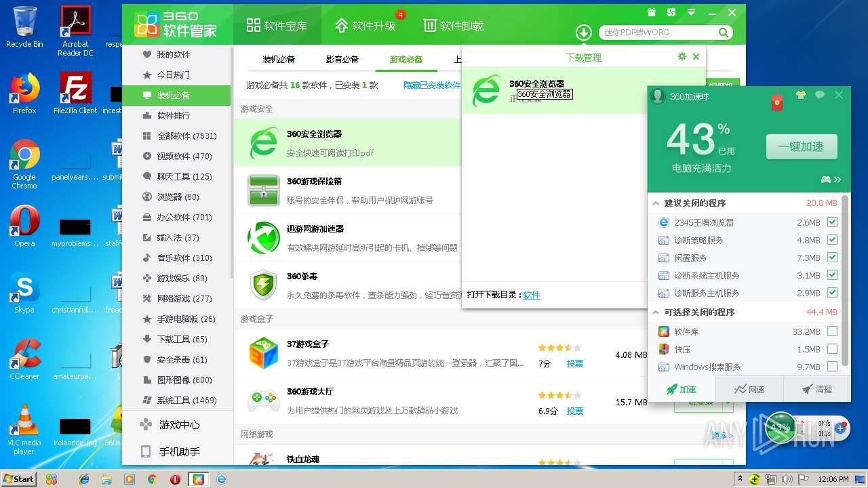Click the 一键加速 button
The image size is (868, 488).
802,146
